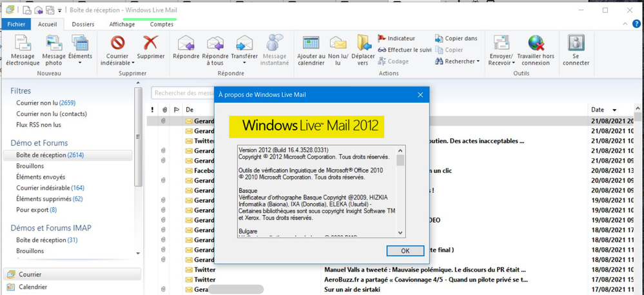This screenshot has height=295, width=644.
Task: Open Ajouter au calendrier
Action: tap(311, 44)
